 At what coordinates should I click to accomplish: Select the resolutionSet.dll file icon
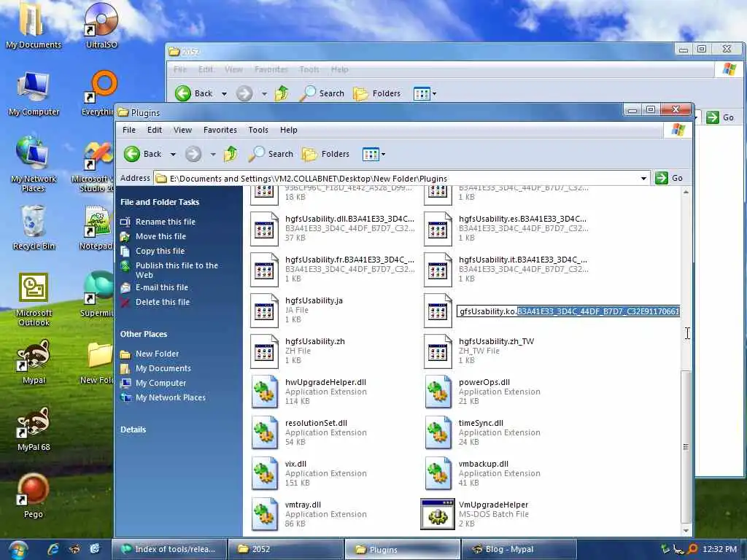[264, 433]
